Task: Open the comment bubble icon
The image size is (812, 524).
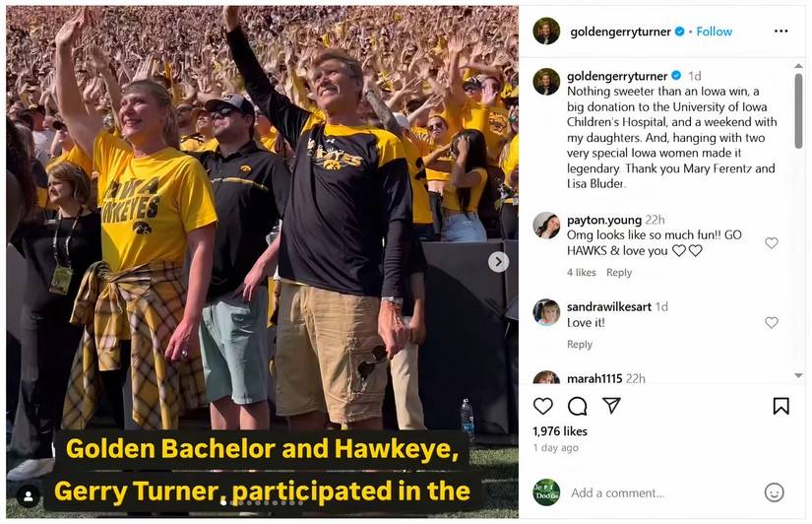Action: pyautogui.click(x=577, y=406)
